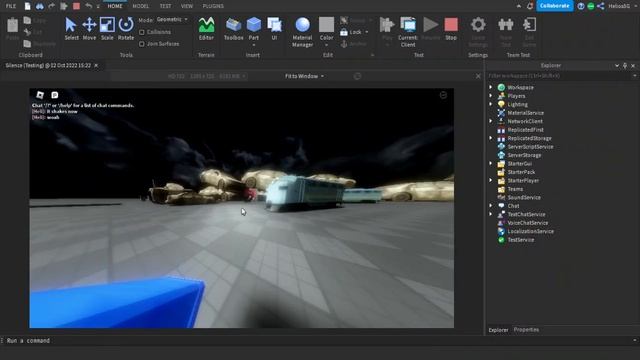This screenshot has height=360, width=640.
Task: Switch to the MODEL ribbon tab
Action: pos(141,6)
